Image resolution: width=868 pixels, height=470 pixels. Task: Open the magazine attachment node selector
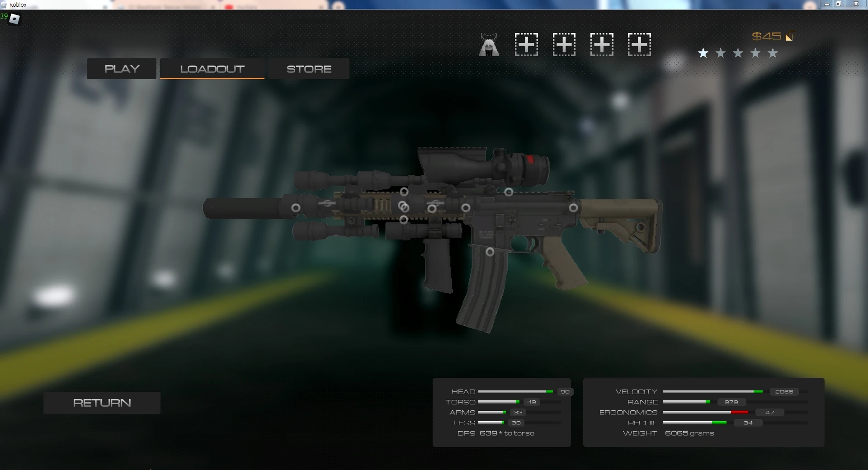[x=489, y=252]
